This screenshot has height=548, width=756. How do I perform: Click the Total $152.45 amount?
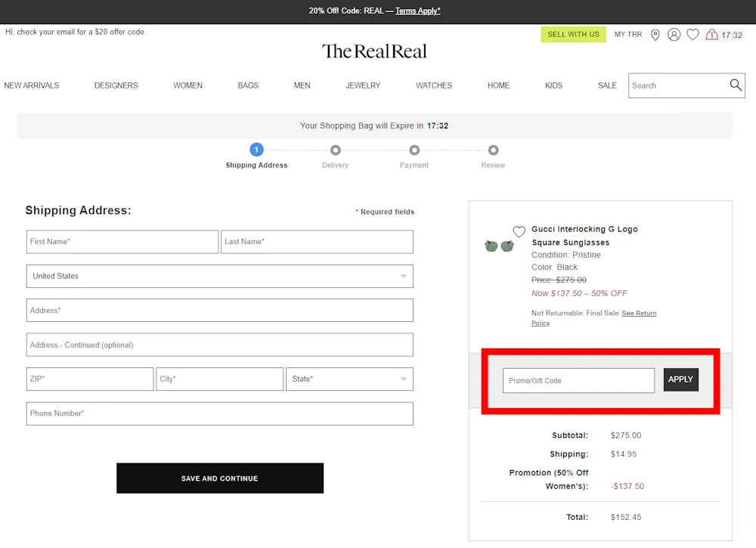[626, 517]
